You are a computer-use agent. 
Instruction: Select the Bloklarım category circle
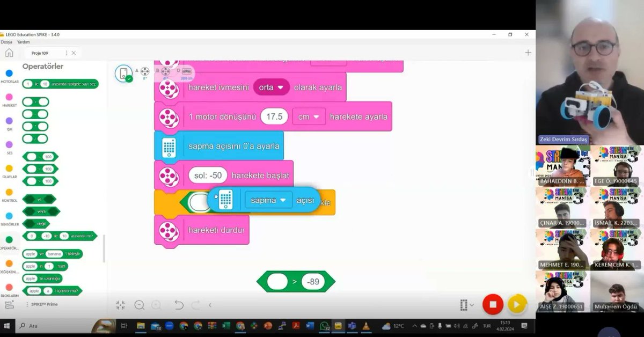point(9,287)
